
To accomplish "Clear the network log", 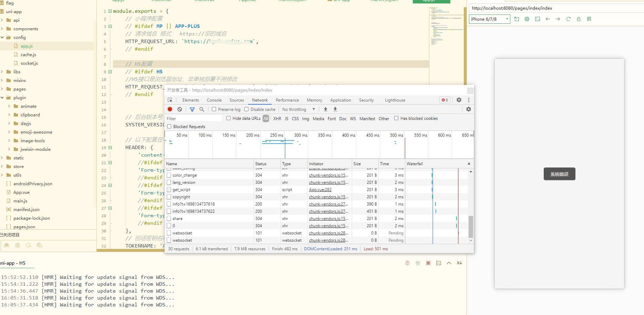I will click(x=180, y=109).
